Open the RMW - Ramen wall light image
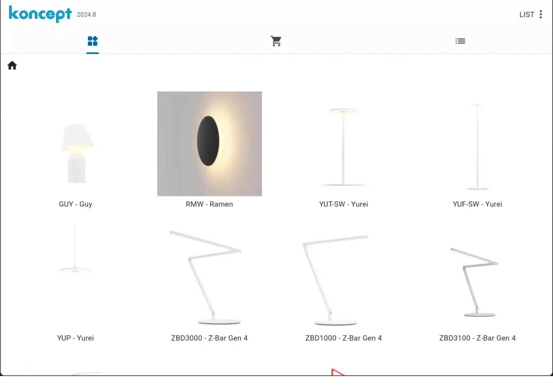 tap(209, 144)
